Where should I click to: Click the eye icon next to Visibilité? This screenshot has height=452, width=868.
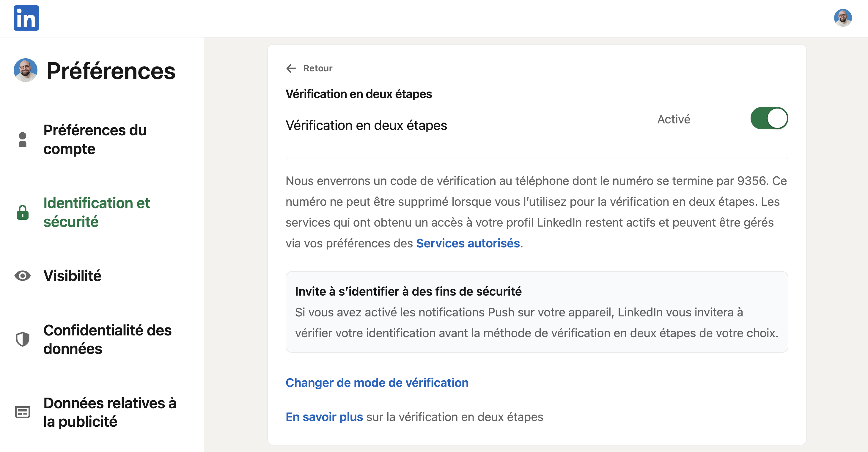coord(23,276)
